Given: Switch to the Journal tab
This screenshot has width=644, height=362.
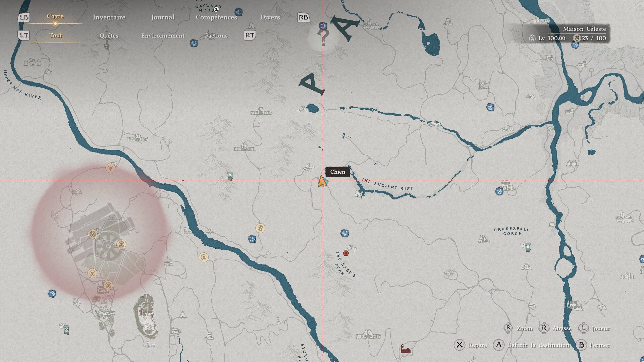Looking at the screenshot, I should (x=163, y=17).
